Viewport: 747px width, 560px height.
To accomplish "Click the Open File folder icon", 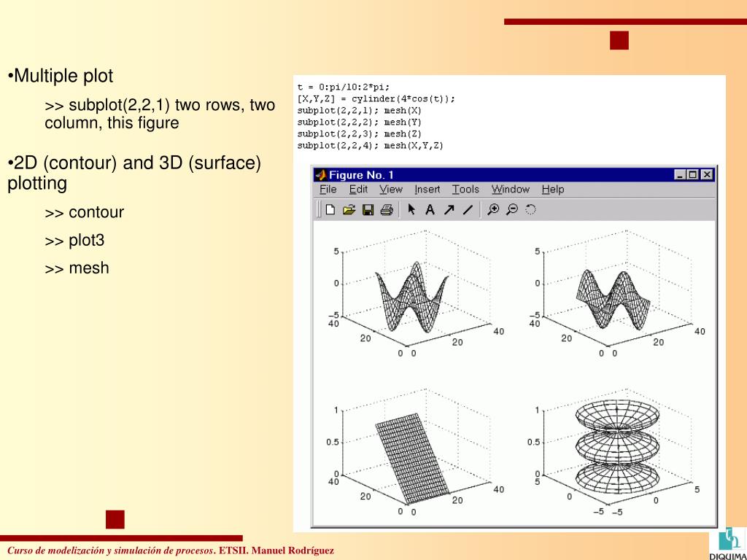I will (349, 209).
